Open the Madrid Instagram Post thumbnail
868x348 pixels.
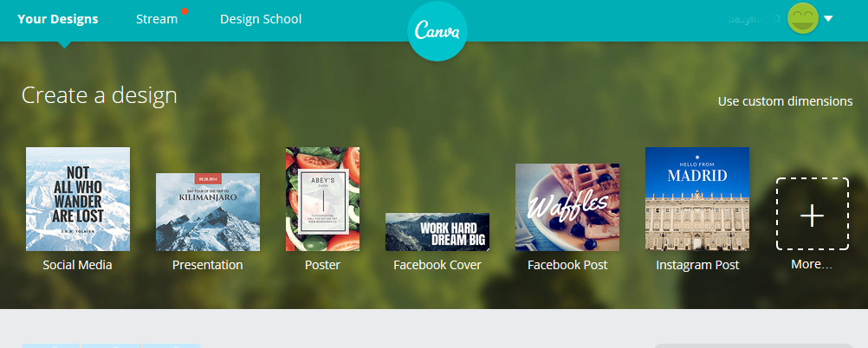pyautogui.click(x=697, y=199)
